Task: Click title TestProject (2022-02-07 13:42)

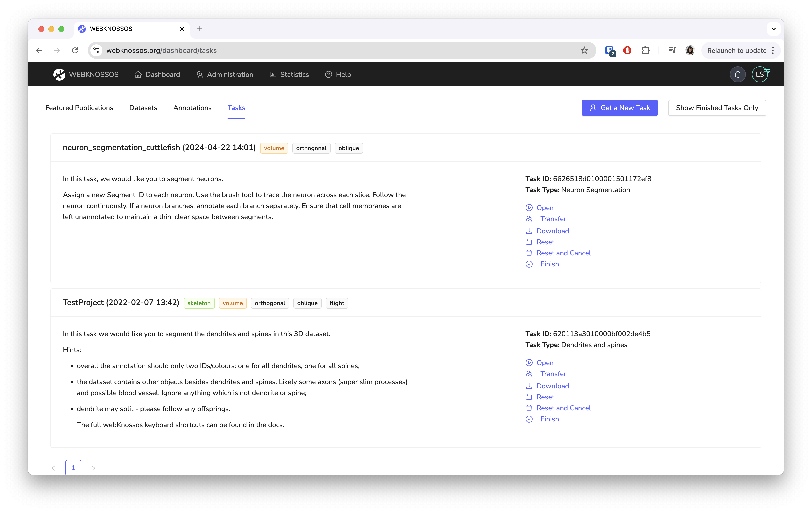Action: [x=121, y=302]
